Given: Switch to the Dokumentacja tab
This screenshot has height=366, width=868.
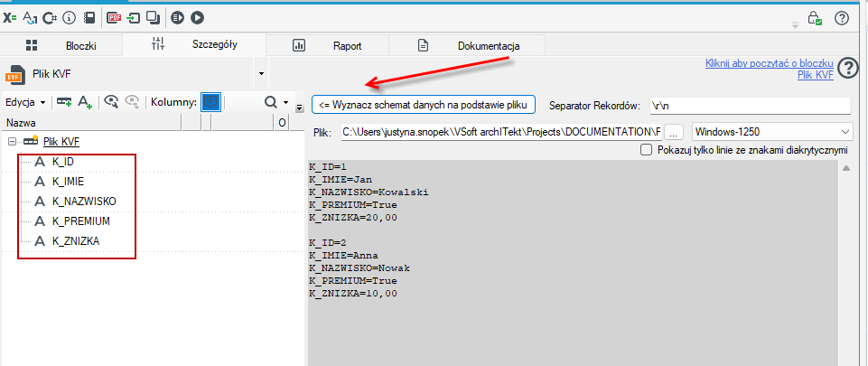Looking at the screenshot, I should 468,46.
